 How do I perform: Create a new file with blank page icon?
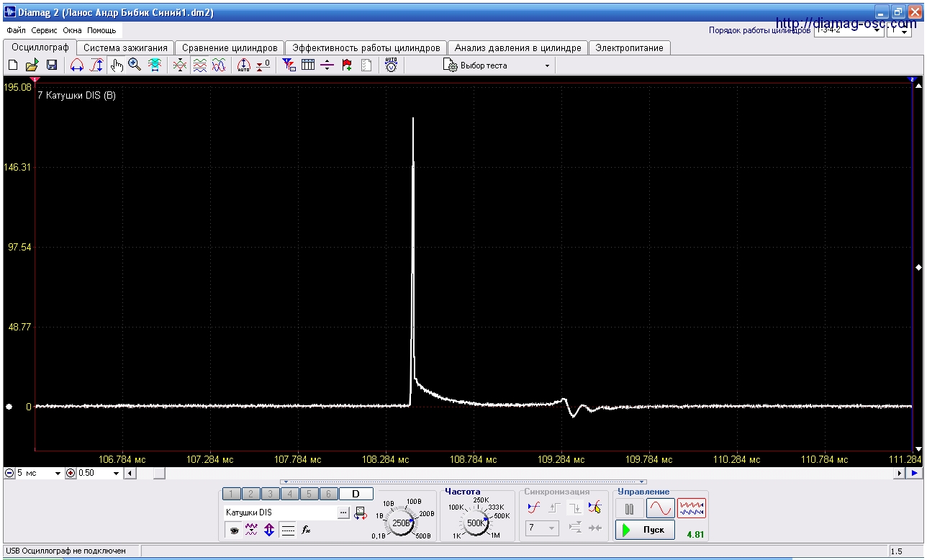(13, 66)
